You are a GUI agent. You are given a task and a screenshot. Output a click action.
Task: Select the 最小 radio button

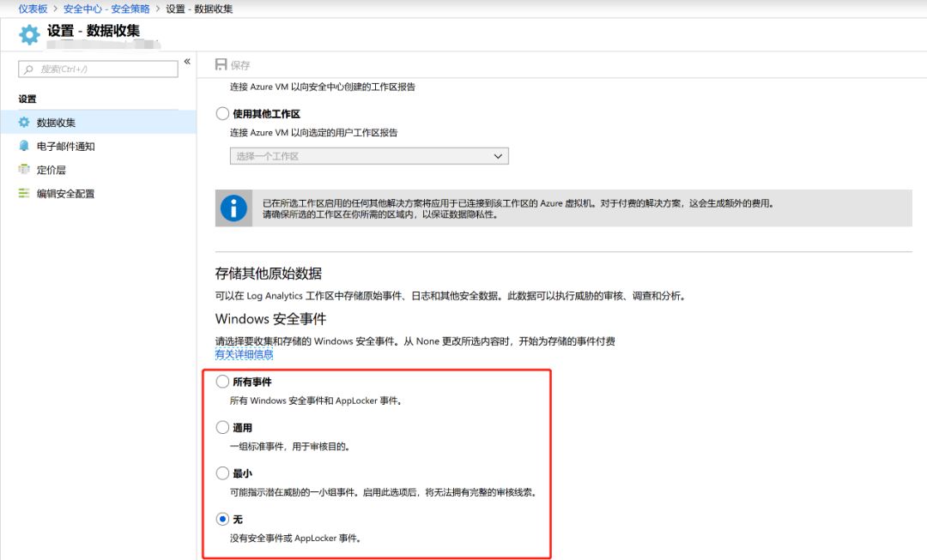tap(223, 473)
